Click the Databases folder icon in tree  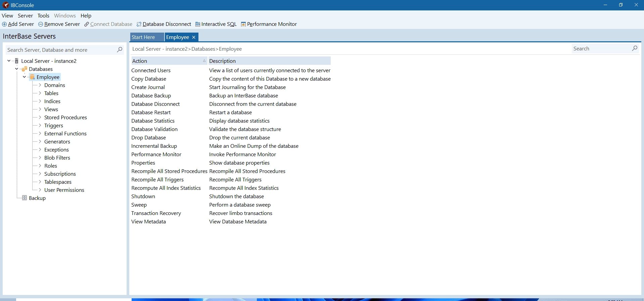coord(25,69)
